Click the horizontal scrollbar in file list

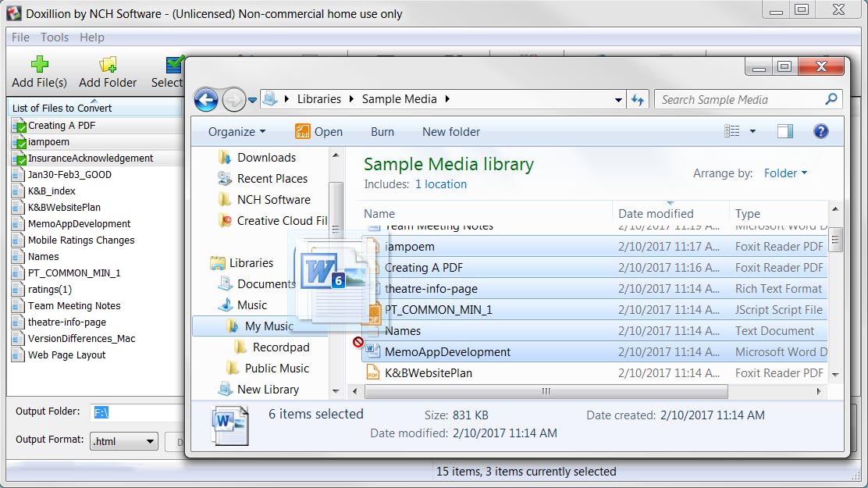546,391
